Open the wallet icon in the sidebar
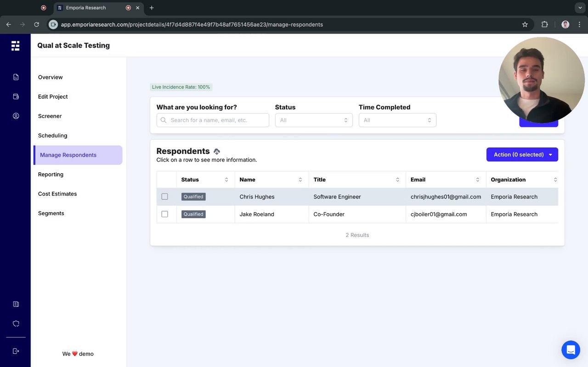The image size is (588, 367). tap(16, 96)
